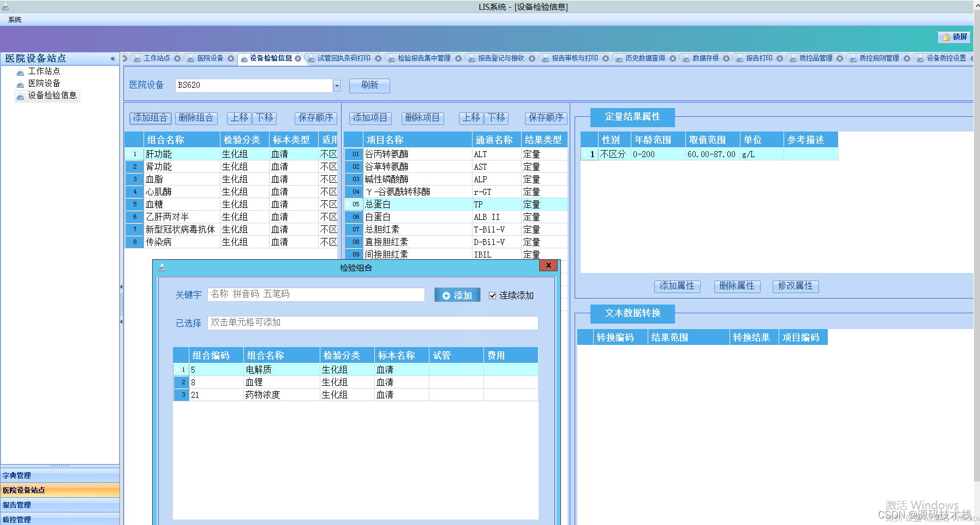Screen dimensions: 980x525
Task: Close the 检验报告集中管理 tab
Action: point(458,58)
